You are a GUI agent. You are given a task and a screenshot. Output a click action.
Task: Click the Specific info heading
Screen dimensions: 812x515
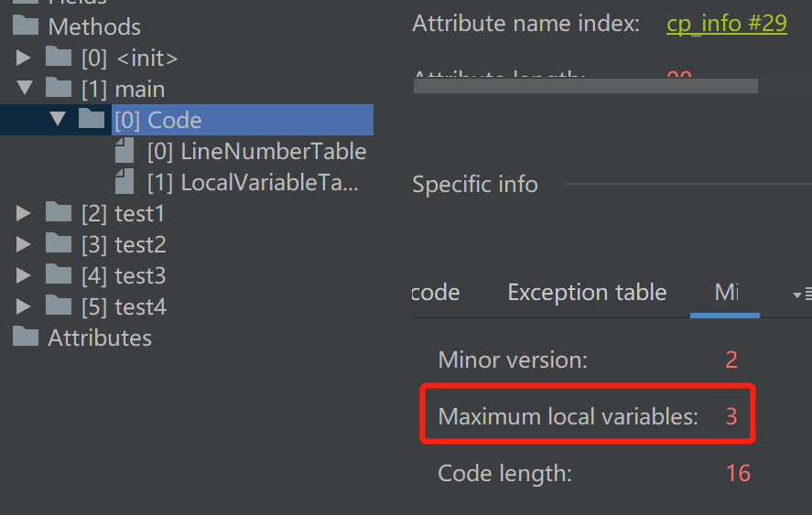(x=475, y=184)
